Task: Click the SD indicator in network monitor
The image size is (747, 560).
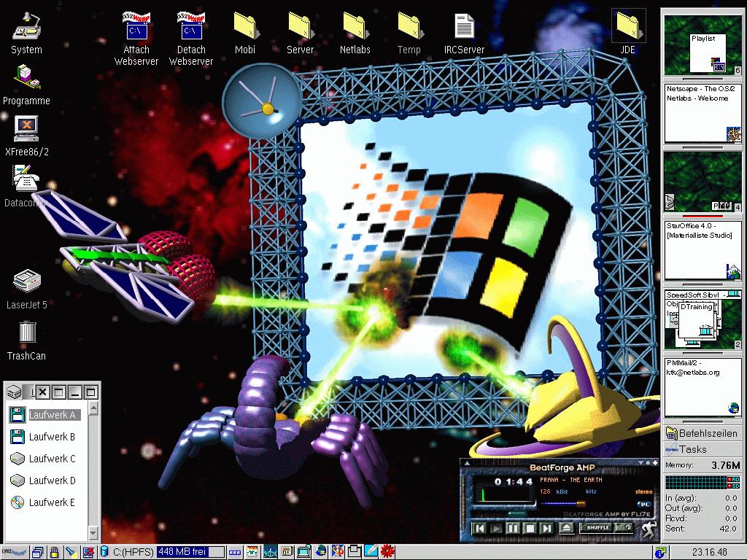Action: pyautogui.click(x=734, y=486)
